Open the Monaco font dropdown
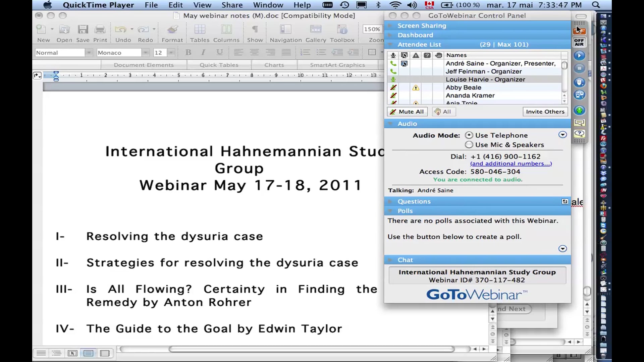 [145, 52]
